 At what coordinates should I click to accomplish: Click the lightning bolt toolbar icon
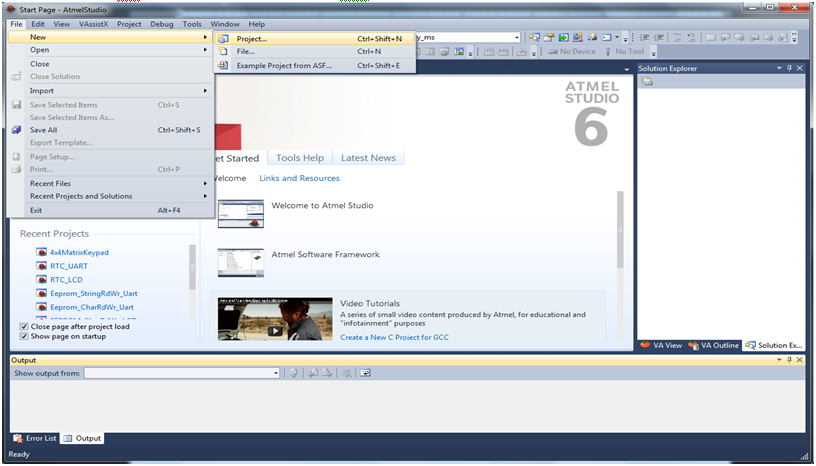click(592, 37)
